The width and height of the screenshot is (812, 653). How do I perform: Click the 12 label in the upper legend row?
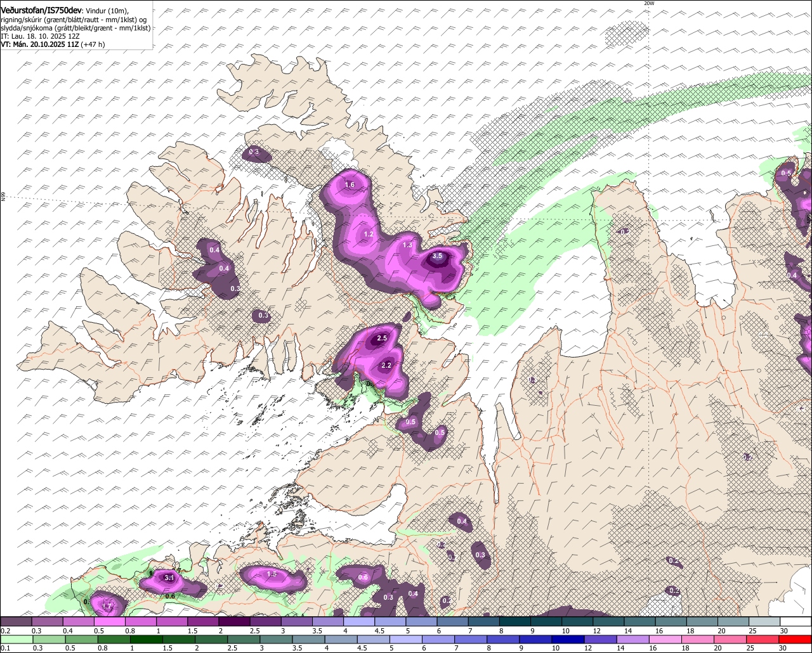point(596,631)
